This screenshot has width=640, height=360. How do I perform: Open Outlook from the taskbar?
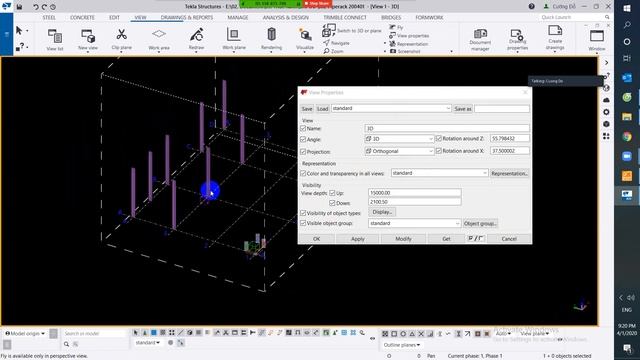click(x=627, y=78)
